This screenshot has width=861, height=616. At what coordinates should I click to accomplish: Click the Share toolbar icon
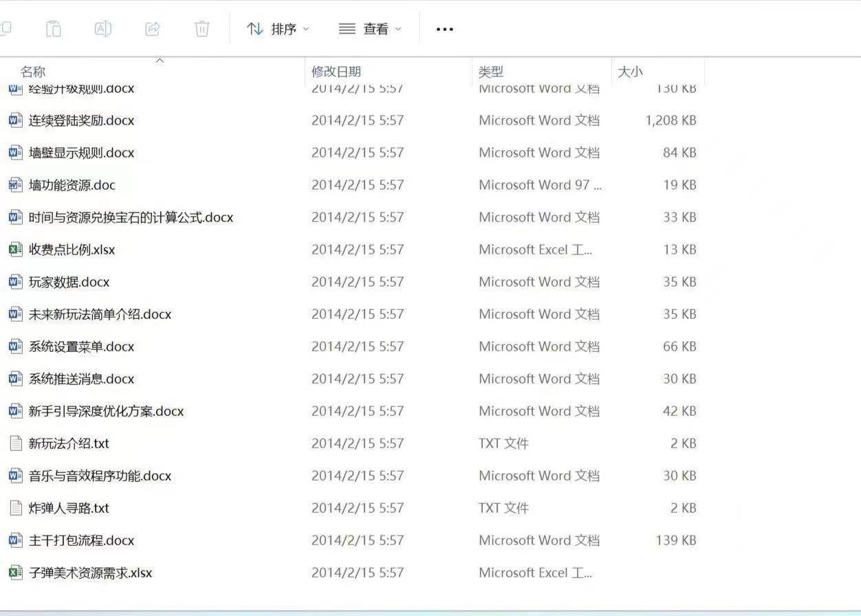(153, 28)
